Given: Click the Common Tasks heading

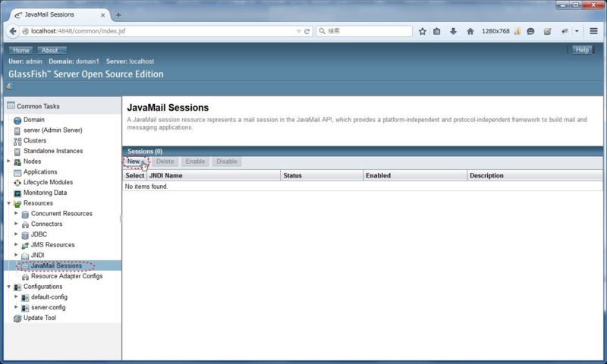Looking at the screenshot, I should (38, 106).
